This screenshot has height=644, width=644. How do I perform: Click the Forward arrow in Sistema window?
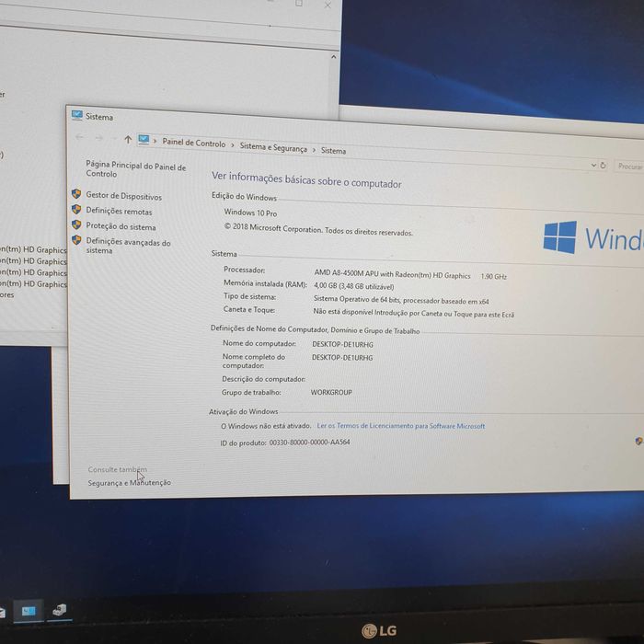tap(99, 138)
